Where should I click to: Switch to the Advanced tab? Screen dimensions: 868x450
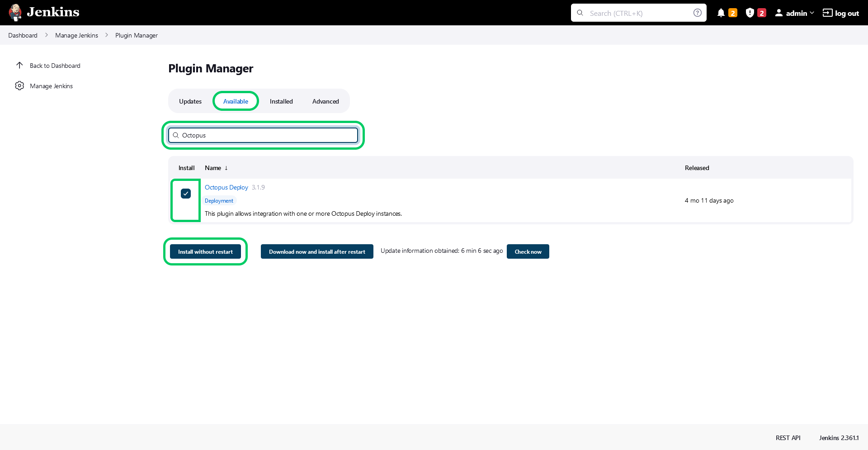coord(325,101)
